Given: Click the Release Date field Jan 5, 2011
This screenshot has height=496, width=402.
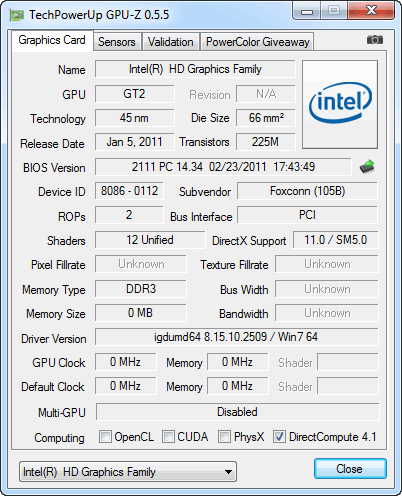Looking at the screenshot, I should coord(134,142).
